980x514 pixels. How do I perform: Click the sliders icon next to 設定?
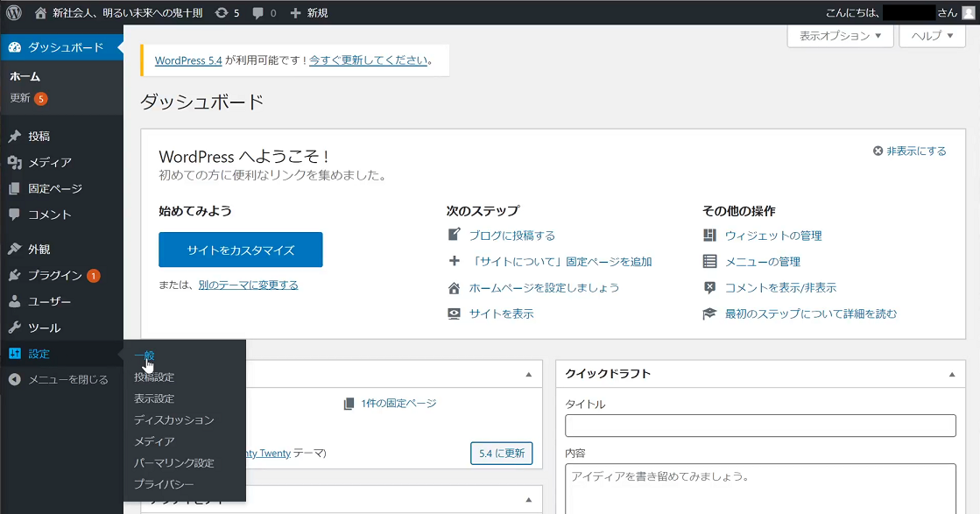pos(14,354)
